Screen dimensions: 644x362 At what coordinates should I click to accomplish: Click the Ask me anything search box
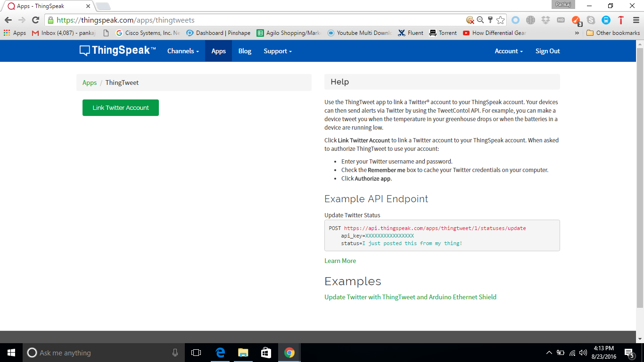tap(103, 353)
